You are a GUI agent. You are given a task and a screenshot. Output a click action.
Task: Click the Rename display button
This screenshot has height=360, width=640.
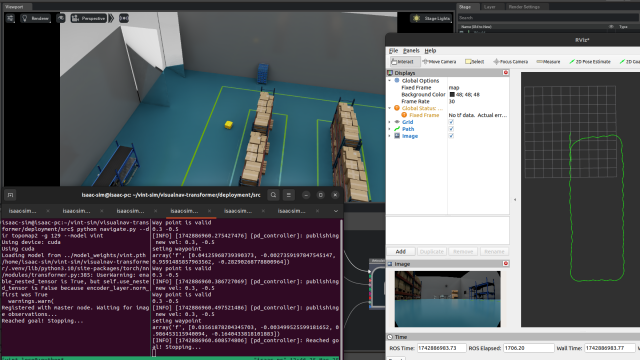coord(494,251)
